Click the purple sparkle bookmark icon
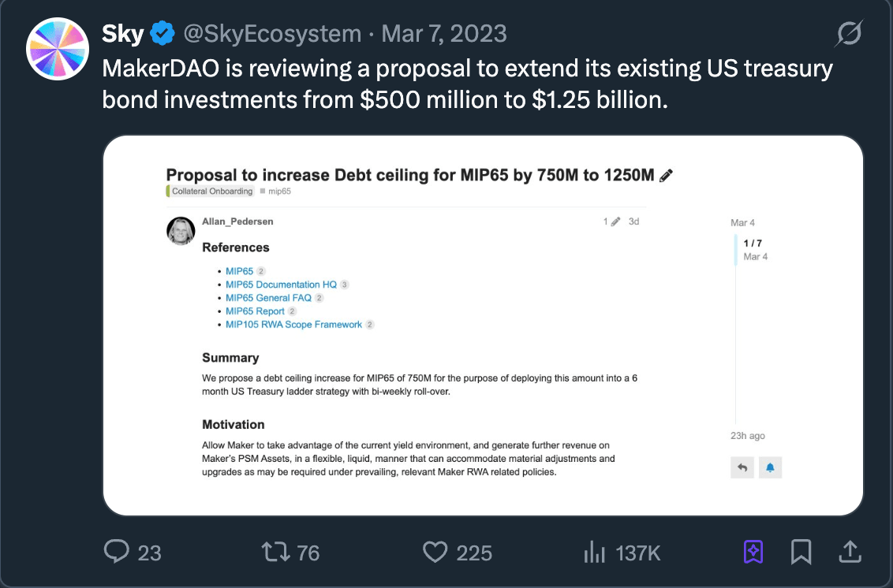 753,552
